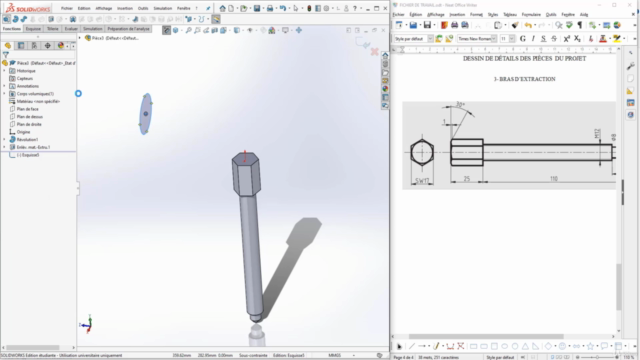Expand Annotations node in feature tree

tap(4, 86)
